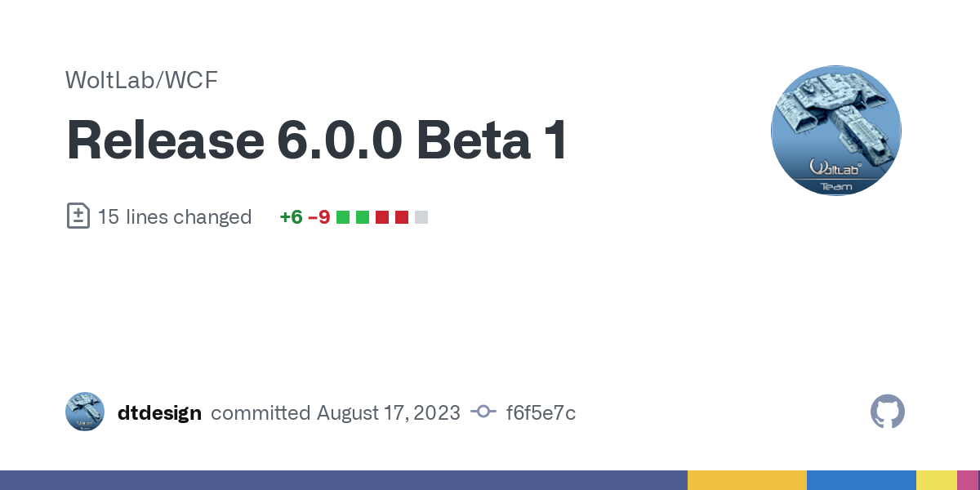Click the diff file icon
The image size is (980, 490).
coord(78,216)
